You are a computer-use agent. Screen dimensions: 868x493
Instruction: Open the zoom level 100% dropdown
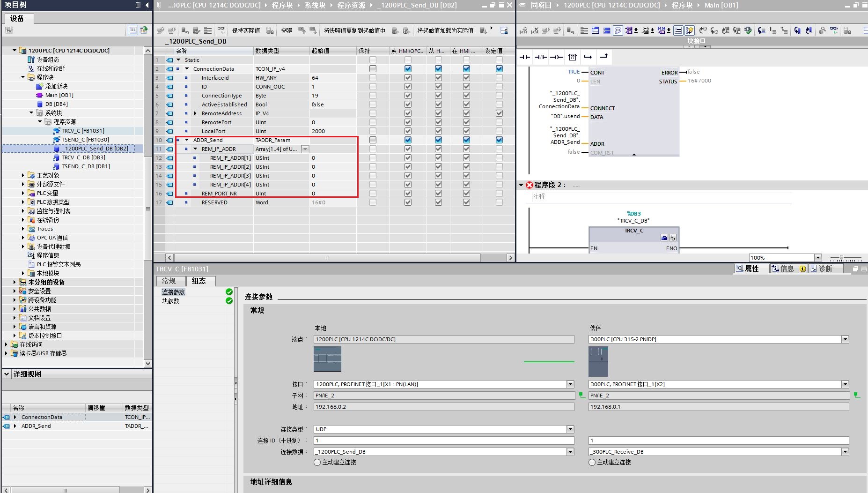tap(818, 258)
